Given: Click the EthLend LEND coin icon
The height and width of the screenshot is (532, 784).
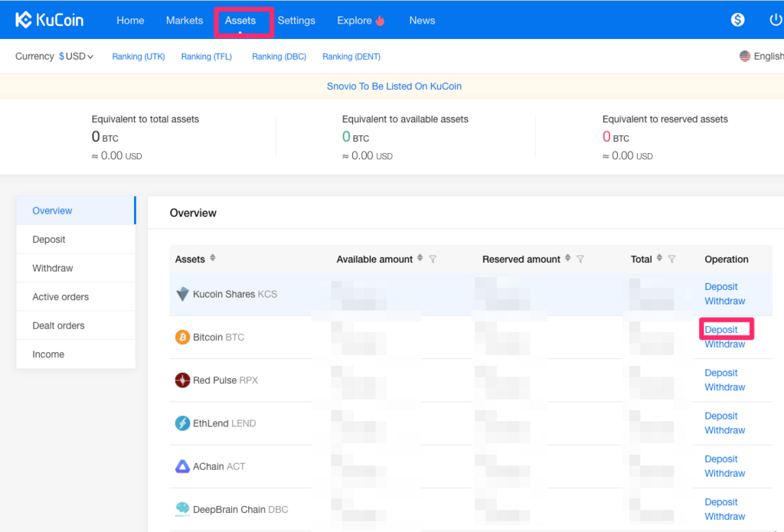Looking at the screenshot, I should pos(182,423).
